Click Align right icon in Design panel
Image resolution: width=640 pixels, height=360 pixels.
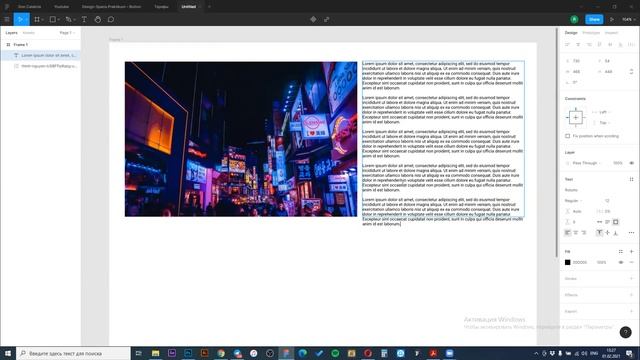(589, 44)
